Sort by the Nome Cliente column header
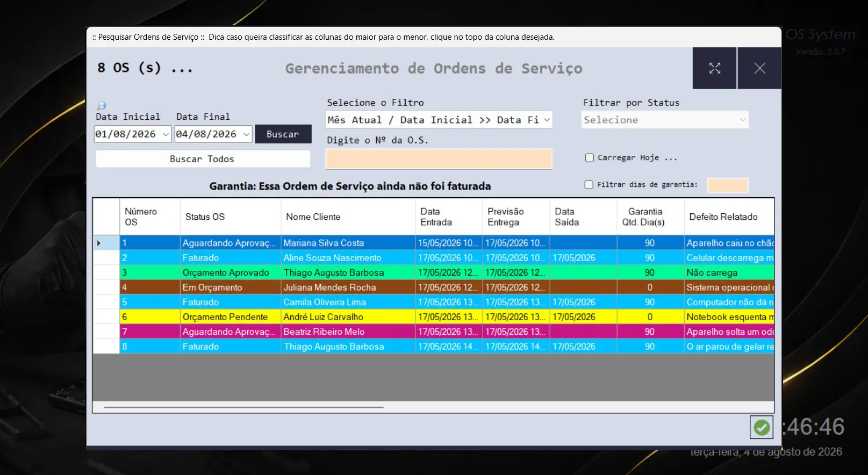Viewport: 868px width, 475px height. coord(348,217)
